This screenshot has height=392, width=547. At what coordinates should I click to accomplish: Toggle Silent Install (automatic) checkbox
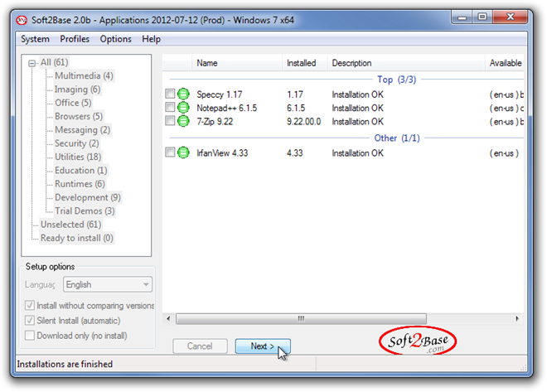[x=30, y=321]
